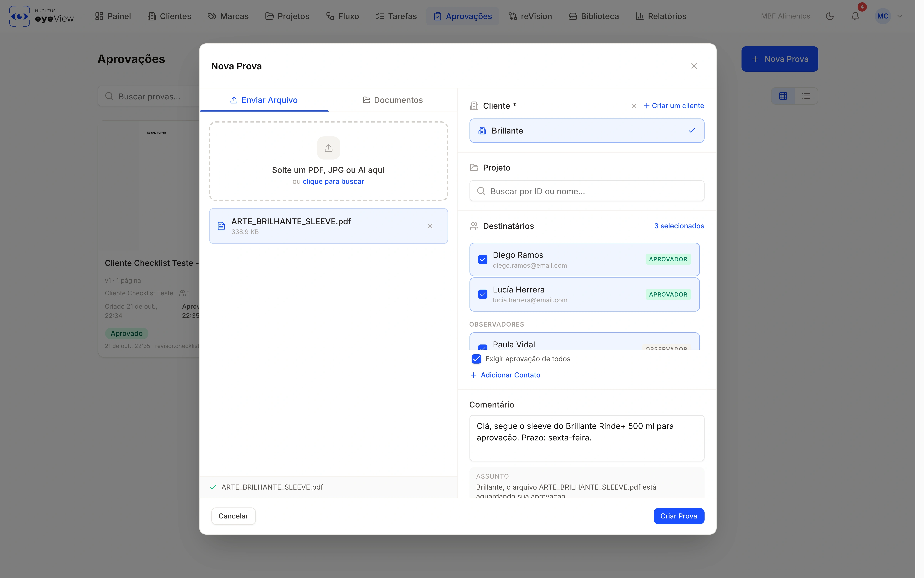Screen dimensions: 924x578
Task: Close the Nova Prova dialog
Action: pos(694,66)
